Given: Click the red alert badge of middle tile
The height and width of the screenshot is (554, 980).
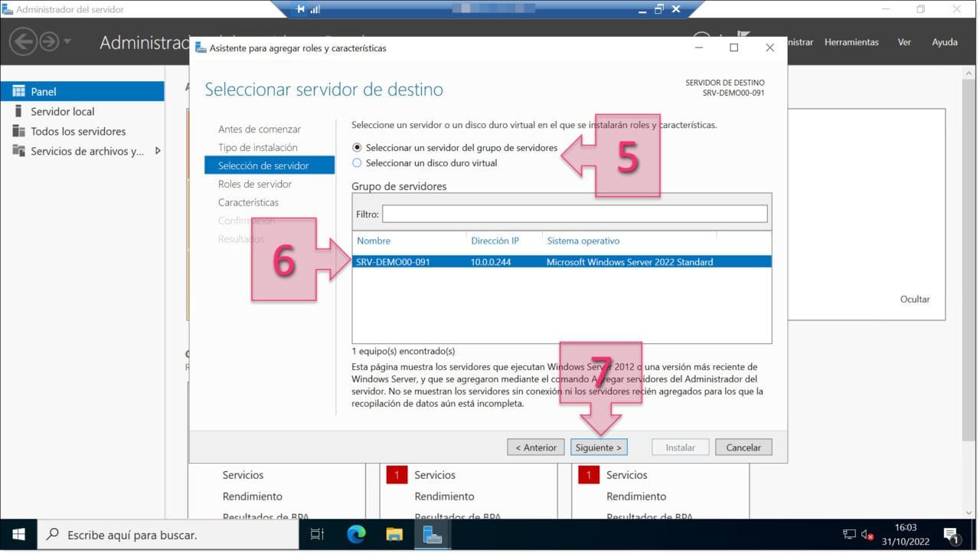Looking at the screenshot, I should [397, 475].
